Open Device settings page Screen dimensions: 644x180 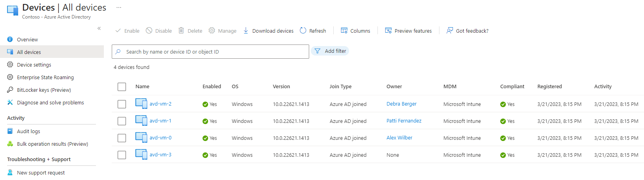[x=34, y=65]
